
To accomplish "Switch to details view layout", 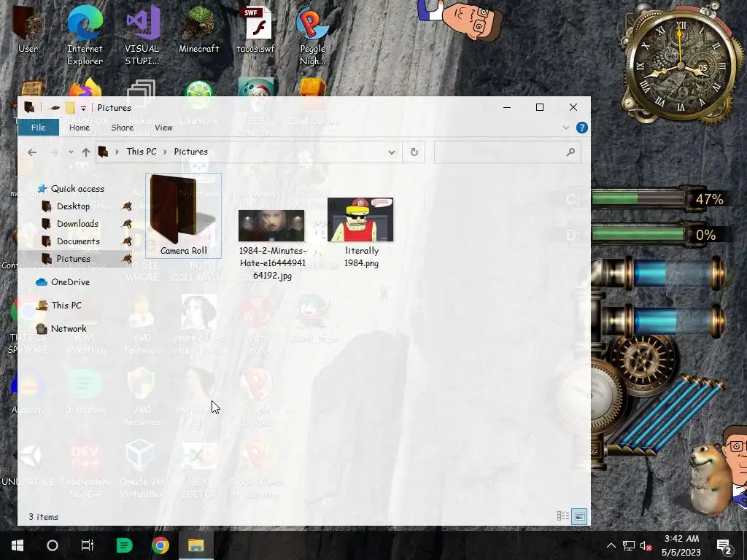I will (563, 516).
